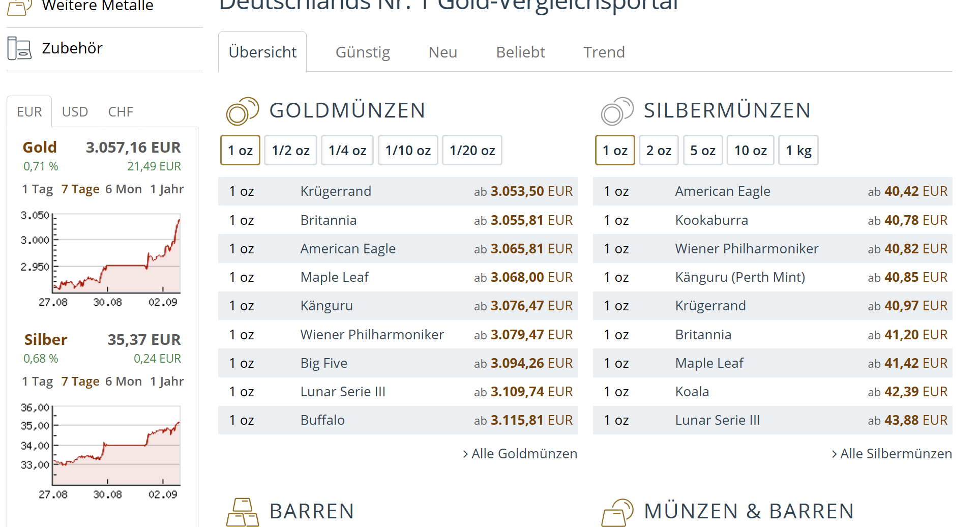Show gold chart for 1 Jahr
This screenshot has height=527, width=980.
tap(167, 189)
